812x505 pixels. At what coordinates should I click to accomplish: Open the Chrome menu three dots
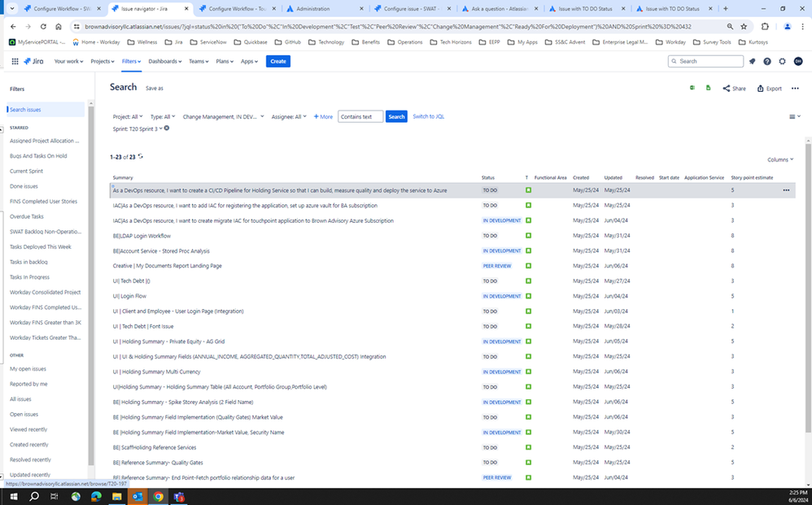click(x=803, y=26)
